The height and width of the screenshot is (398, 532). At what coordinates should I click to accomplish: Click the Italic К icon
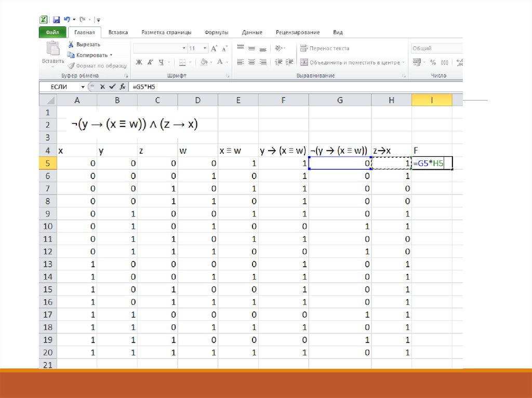pos(150,62)
